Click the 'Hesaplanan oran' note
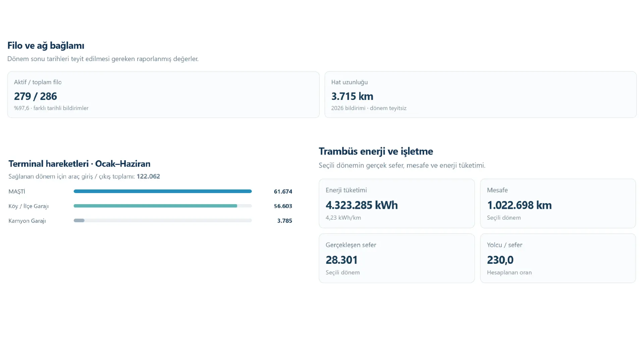 (x=509, y=273)
